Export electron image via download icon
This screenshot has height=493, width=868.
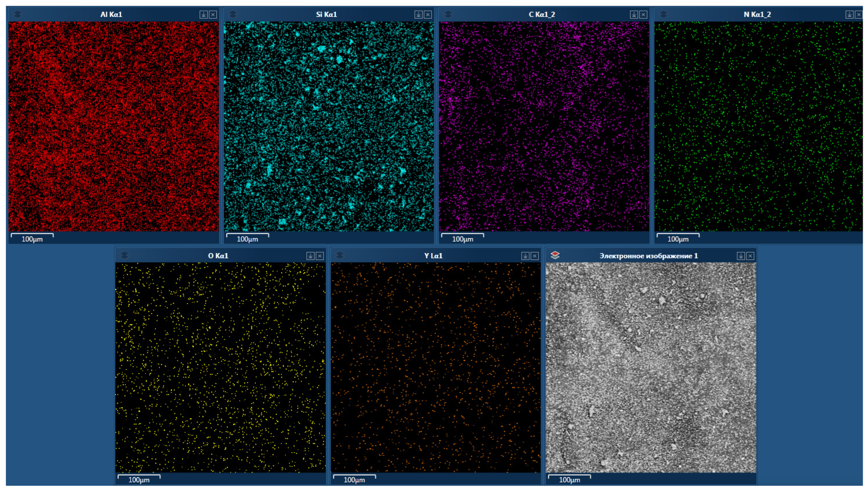[x=741, y=256]
